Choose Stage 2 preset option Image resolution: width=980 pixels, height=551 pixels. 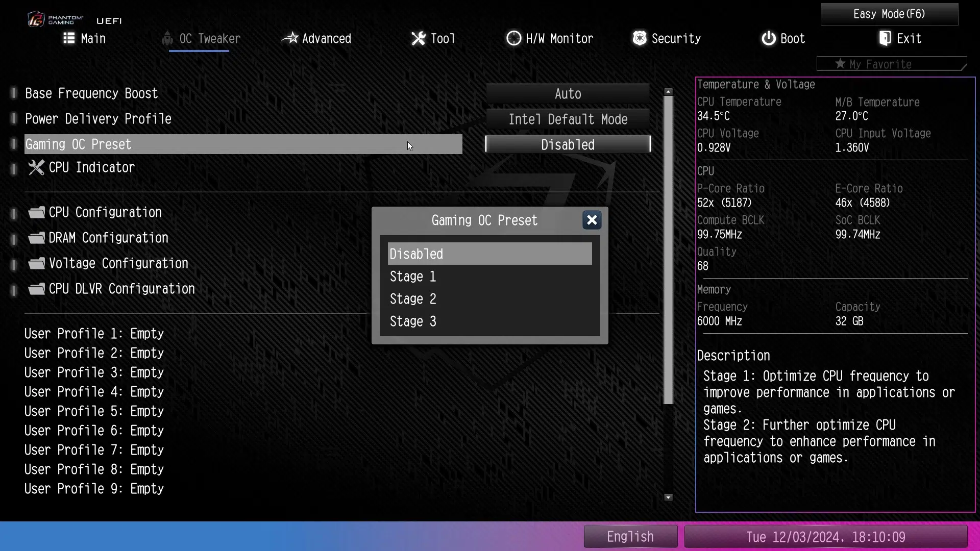[x=489, y=299]
